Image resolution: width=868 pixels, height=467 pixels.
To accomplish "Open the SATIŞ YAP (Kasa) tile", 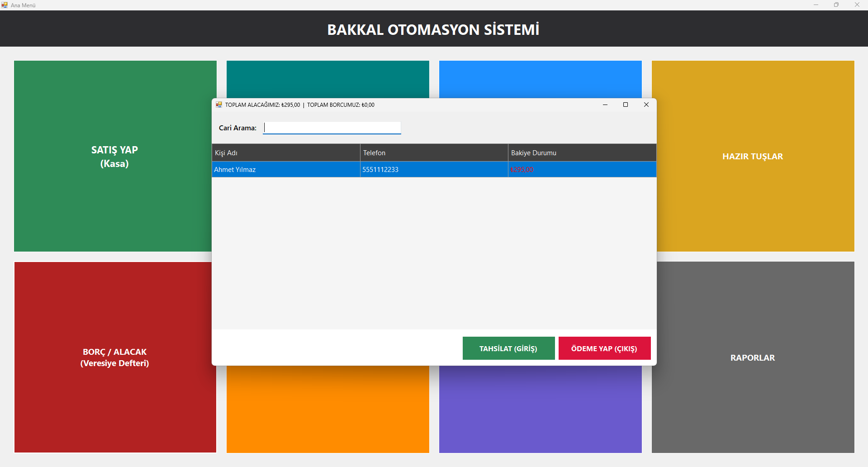I will click(114, 156).
